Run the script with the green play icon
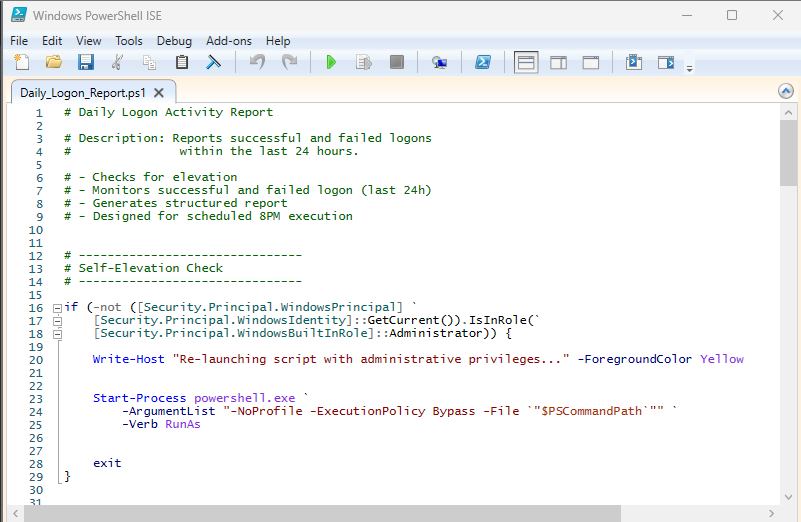This screenshot has height=522, width=801. [331, 62]
